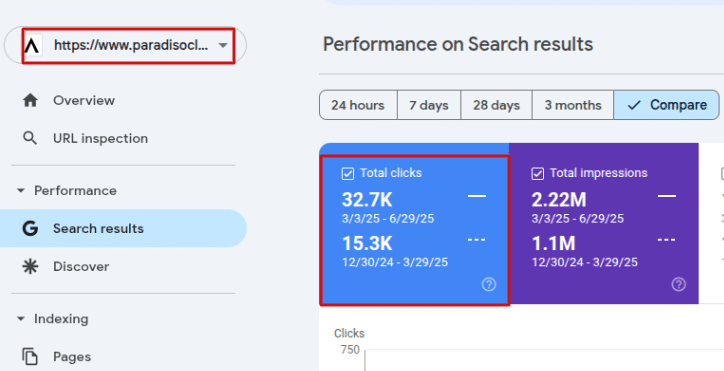Collapse the Performance section
The height and width of the screenshot is (371, 724).
[21, 190]
